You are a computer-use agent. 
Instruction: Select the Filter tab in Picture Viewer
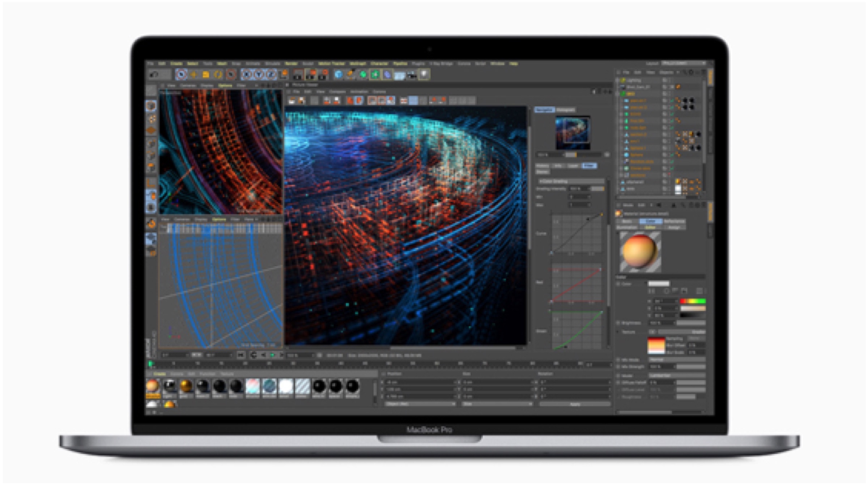click(589, 165)
